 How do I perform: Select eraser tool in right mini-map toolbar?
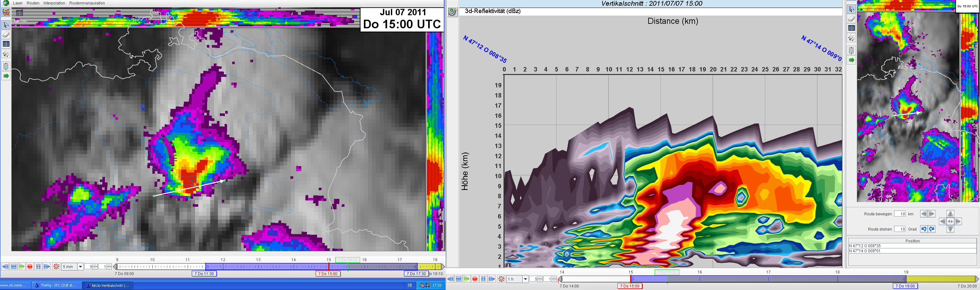pyautogui.click(x=851, y=19)
